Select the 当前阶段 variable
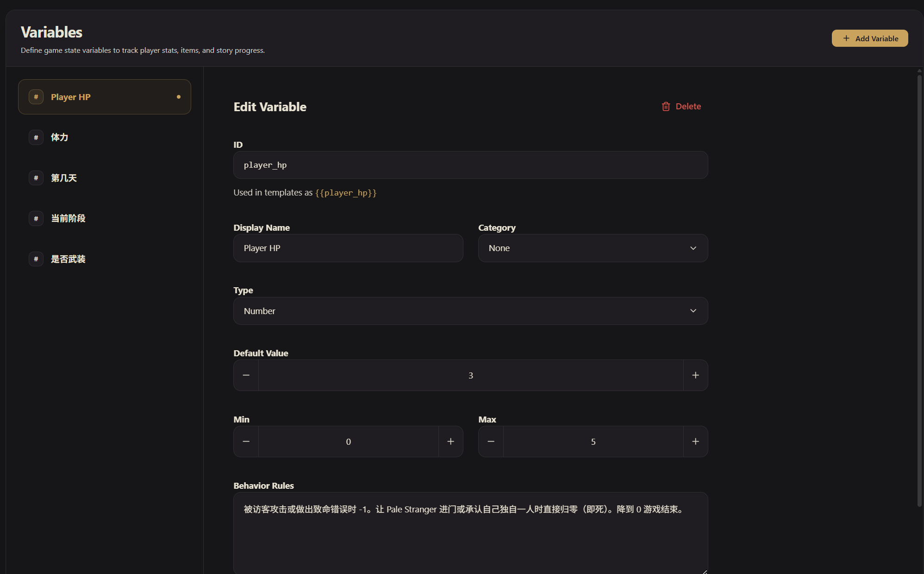The image size is (924, 574). coord(69,219)
